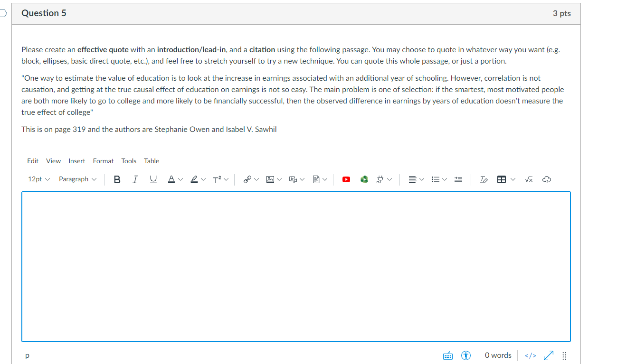
Task: Expand the highlight color options chevron
Action: [203, 179]
